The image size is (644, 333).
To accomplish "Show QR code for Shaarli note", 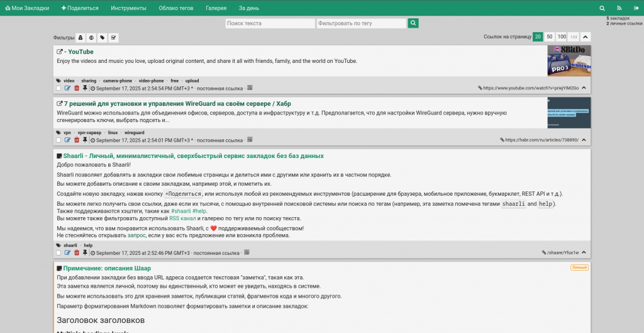I will (x=247, y=252).
